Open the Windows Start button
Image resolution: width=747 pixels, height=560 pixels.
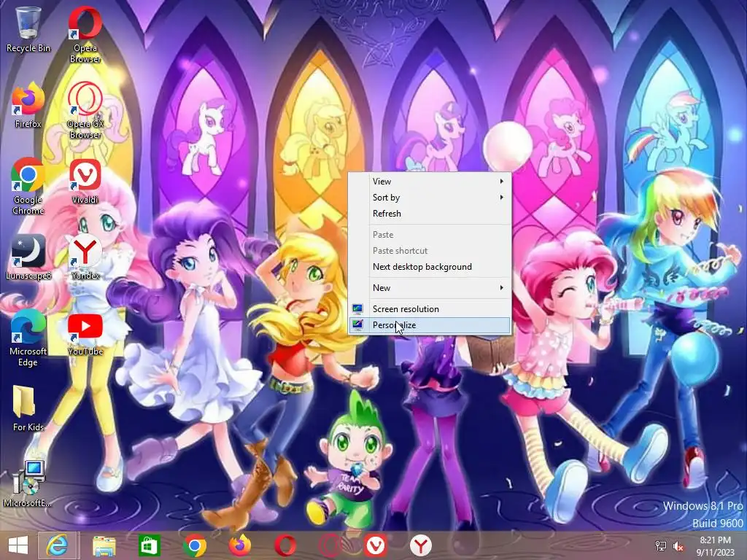pyautogui.click(x=18, y=545)
